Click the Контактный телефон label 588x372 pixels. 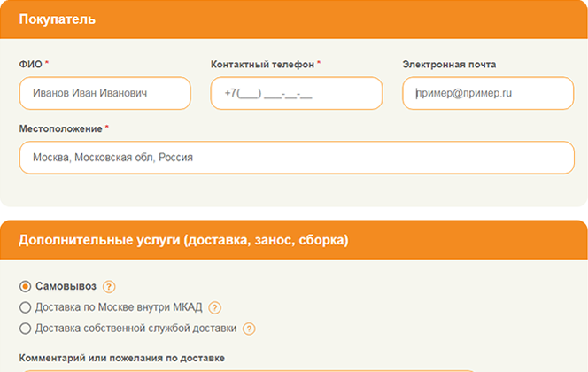coord(262,65)
